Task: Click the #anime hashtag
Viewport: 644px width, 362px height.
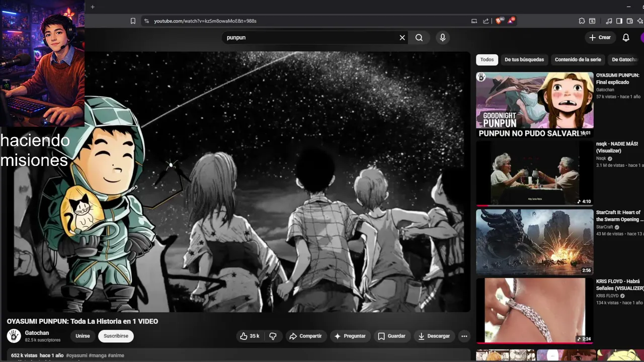Action: pyautogui.click(x=116, y=355)
